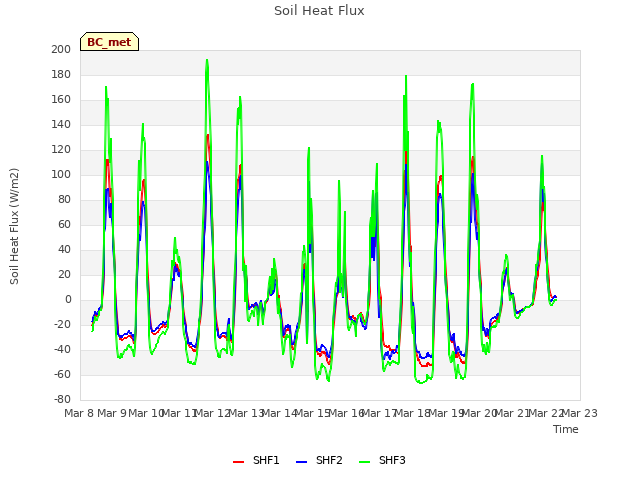Click the 200 y-axis tick label
The width and height of the screenshot is (640, 480).
(61, 50)
